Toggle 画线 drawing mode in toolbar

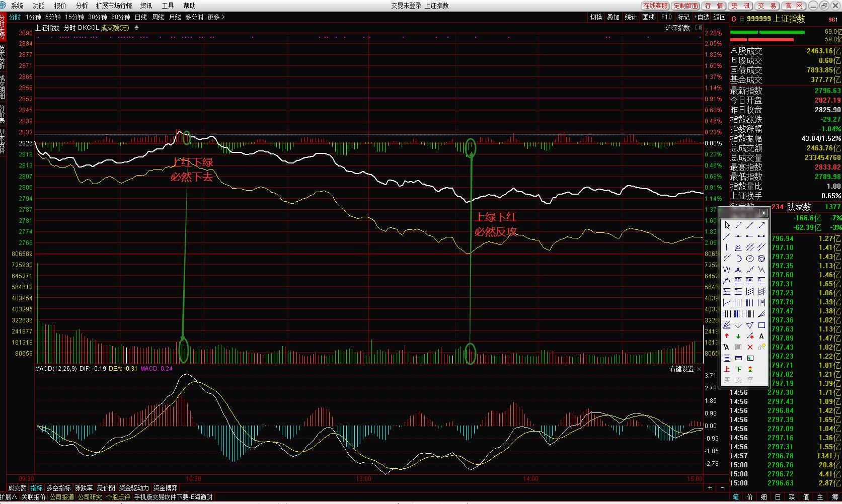pos(649,17)
